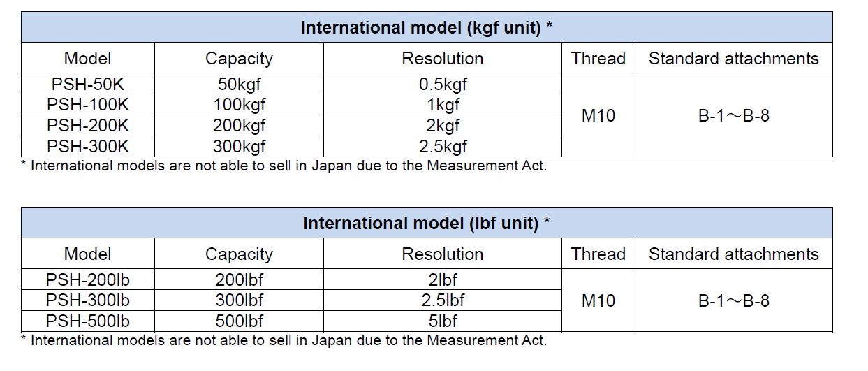Select B-1~B-8 attachments in lbf table
The image size is (868, 371).
(733, 300)
